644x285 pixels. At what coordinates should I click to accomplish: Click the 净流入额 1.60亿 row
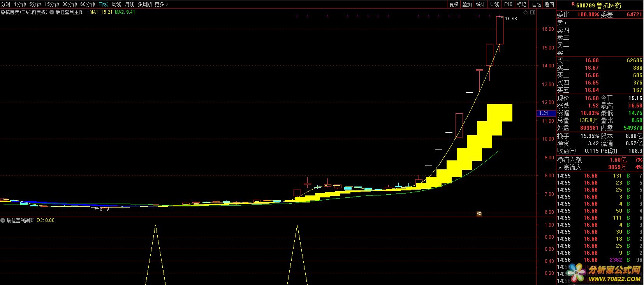600,160
